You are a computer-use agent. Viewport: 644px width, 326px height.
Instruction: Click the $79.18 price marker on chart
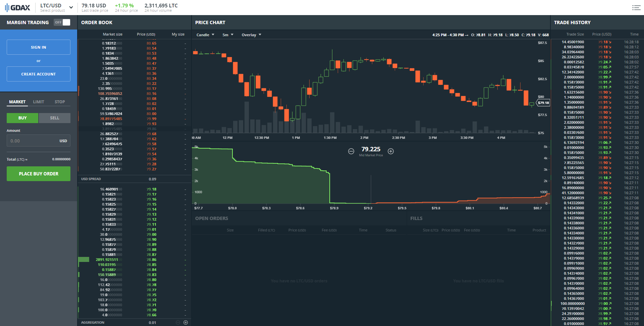click(x=543, y=103)
